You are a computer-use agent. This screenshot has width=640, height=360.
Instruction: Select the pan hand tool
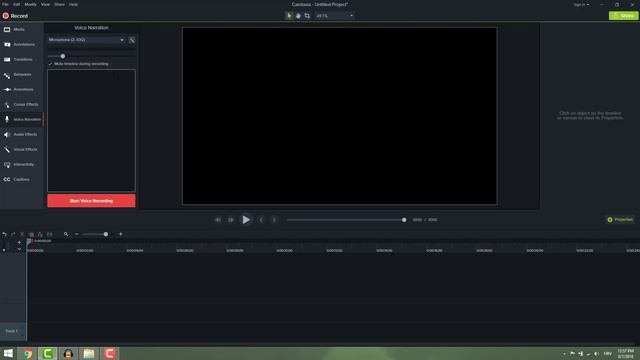[x=298, y=16]
